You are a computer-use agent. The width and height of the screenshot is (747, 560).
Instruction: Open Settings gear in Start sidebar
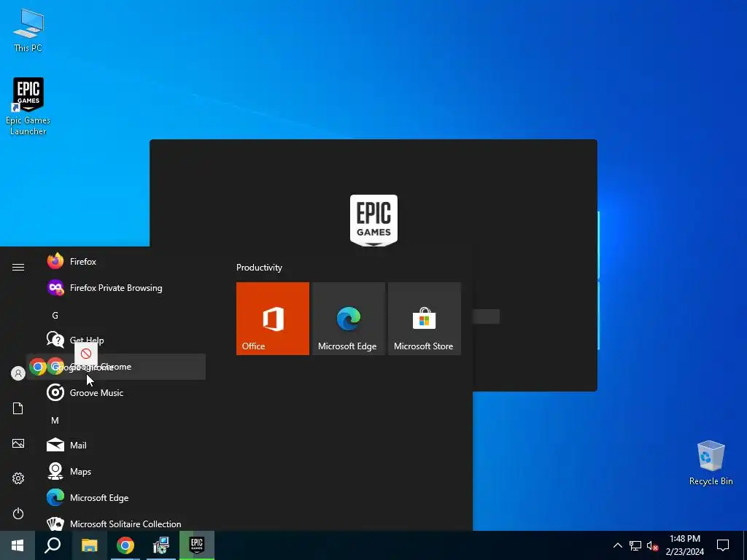[18, 478]
